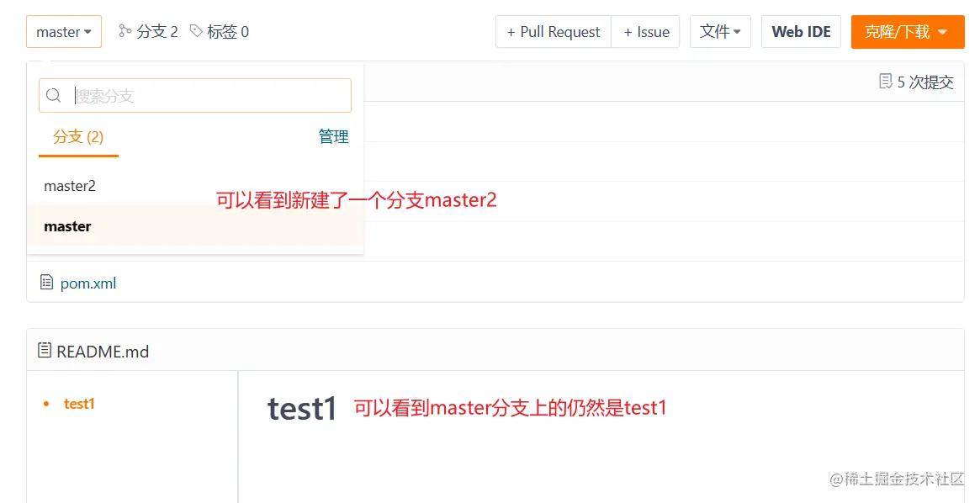Open the pom.xml file

88,283
